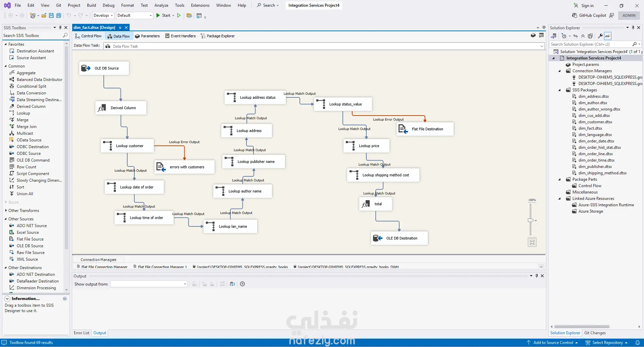
Task: Click the Solution Explorer horizontal scrollbar
Action: click(x=582, y=327)
